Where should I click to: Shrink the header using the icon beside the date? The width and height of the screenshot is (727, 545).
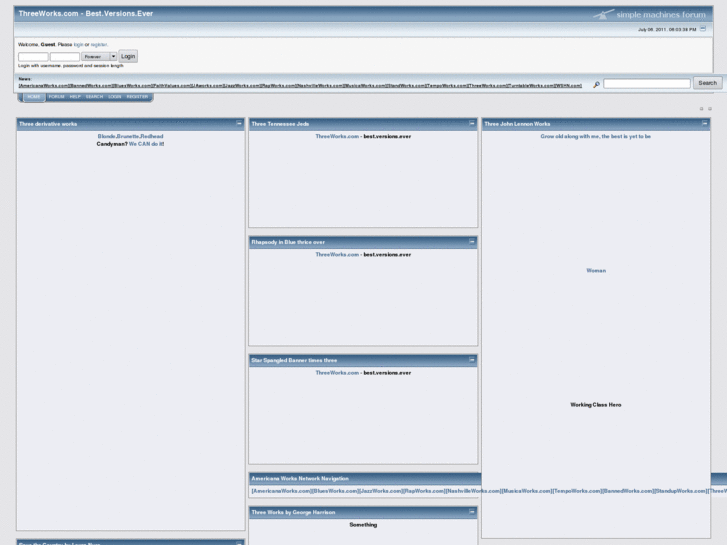click(x=703, y=29)
